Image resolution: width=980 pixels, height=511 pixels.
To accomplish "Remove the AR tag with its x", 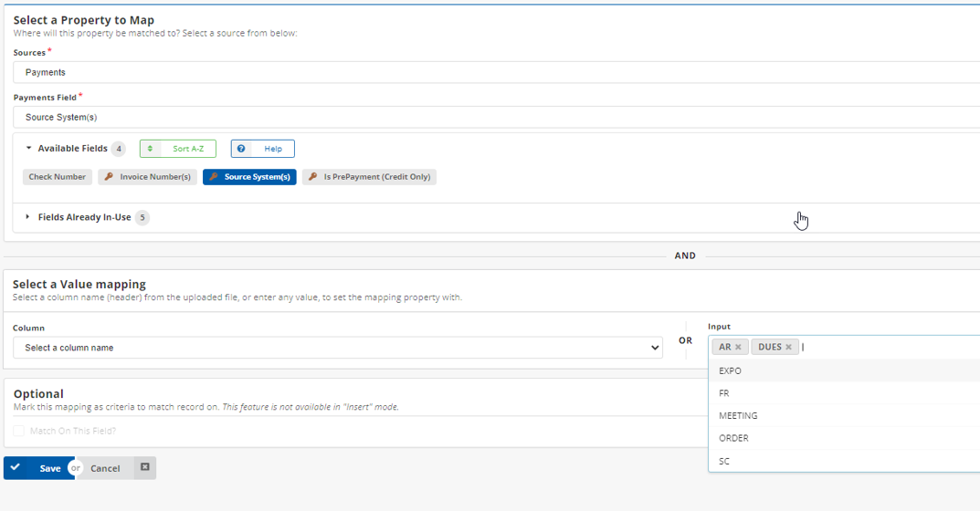I will [738, 348].
